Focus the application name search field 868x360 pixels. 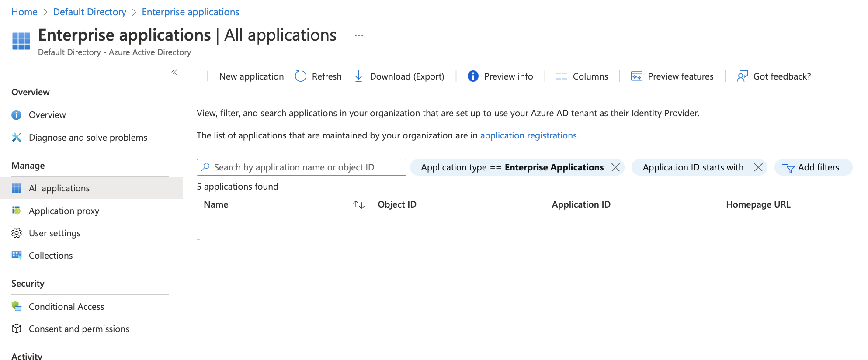[302, 167]
